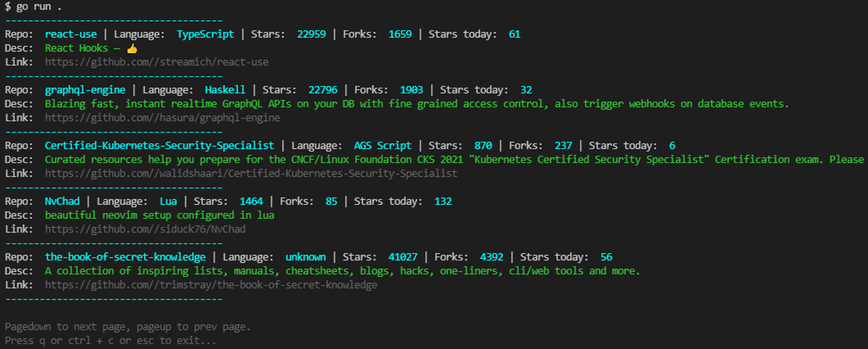Click the react-use repo name
The image size is (868, 349).
click(x=71, y=34)
